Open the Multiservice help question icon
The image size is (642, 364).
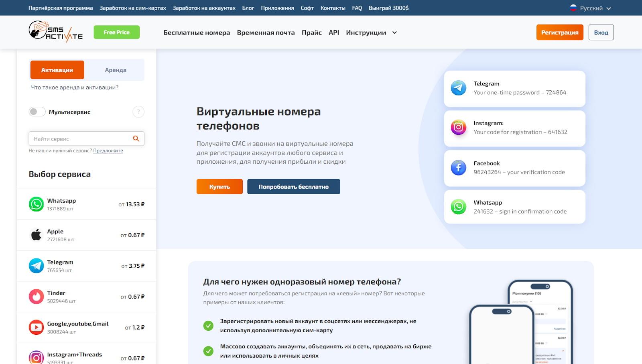[138, 112]
